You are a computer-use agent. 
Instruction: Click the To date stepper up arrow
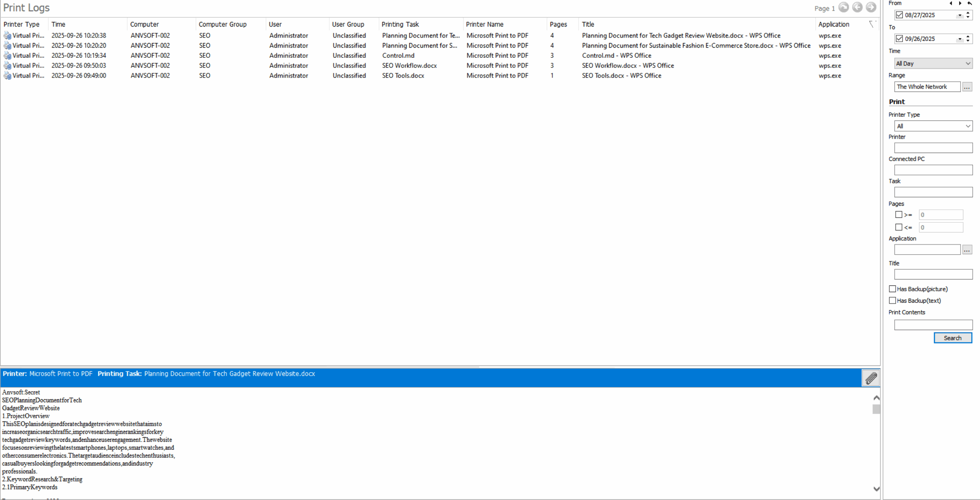point(967,36)
